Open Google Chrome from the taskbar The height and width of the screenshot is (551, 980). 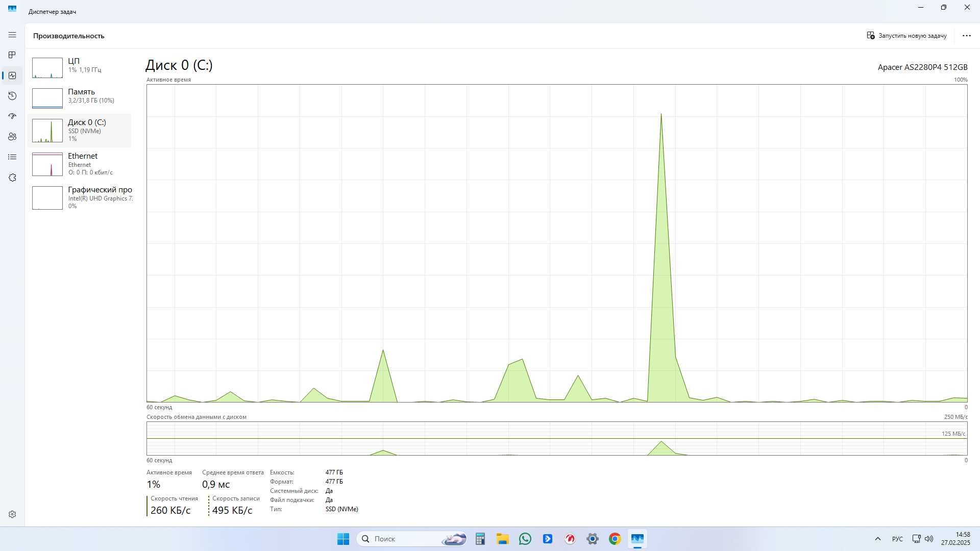[x=615, y=539]
